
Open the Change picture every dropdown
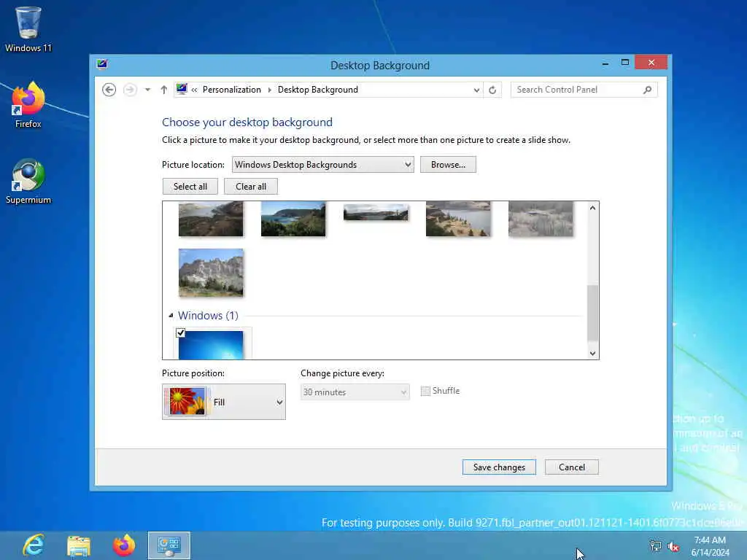tap(355, 392)
